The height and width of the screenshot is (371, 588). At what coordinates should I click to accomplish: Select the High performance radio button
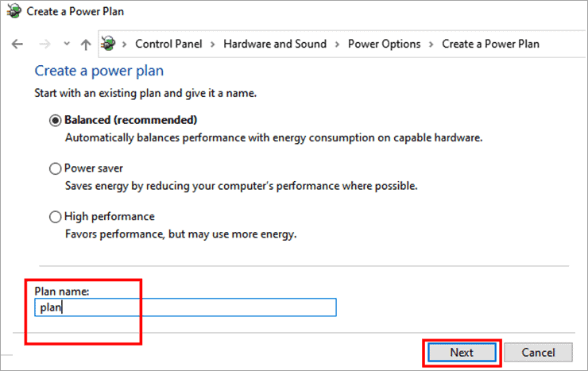tap(55, 217)
